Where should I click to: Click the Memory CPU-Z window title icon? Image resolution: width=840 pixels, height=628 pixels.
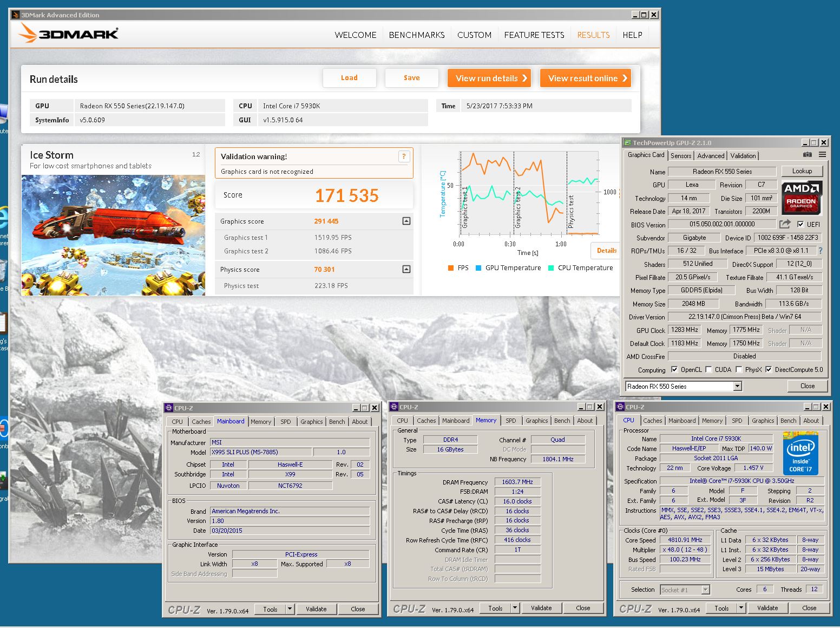(x=394, y=407)
